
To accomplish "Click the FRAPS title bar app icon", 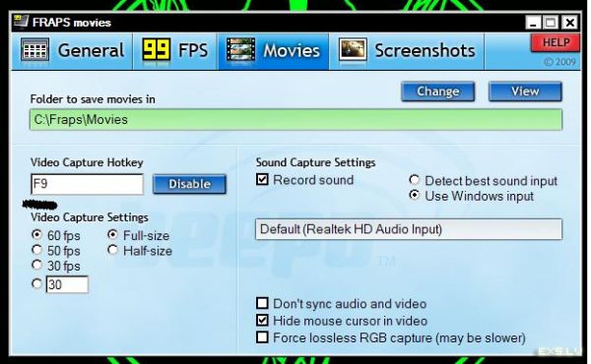I will [x=21, y=21].
